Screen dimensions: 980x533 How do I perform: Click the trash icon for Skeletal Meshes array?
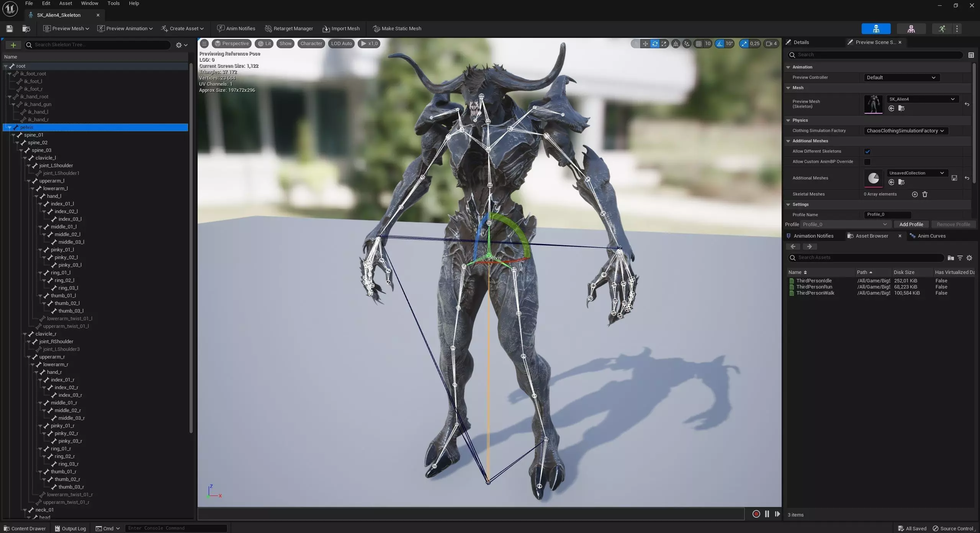click(925, 194)
